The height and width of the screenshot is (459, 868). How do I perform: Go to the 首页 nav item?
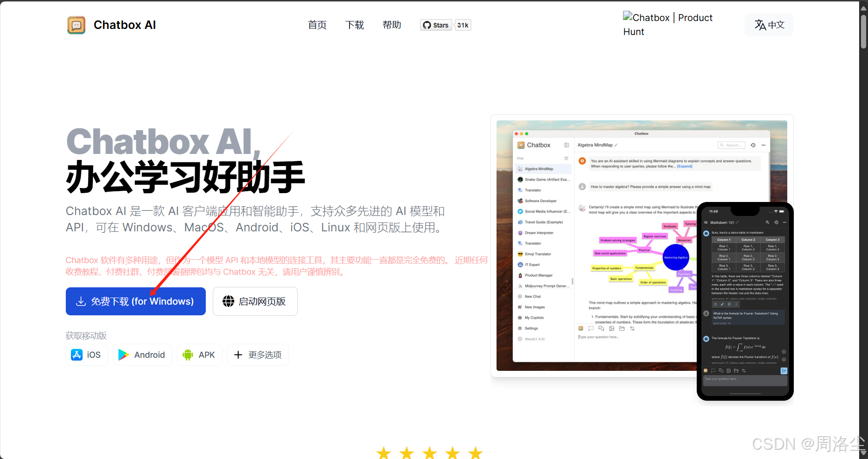pos(317,25)
